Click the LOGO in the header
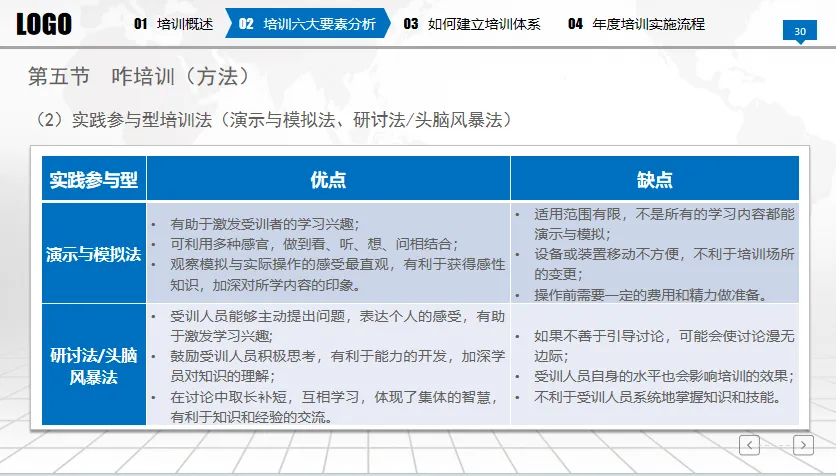The width and height of the screenshot is (836, 476). [x=44, y=24]
